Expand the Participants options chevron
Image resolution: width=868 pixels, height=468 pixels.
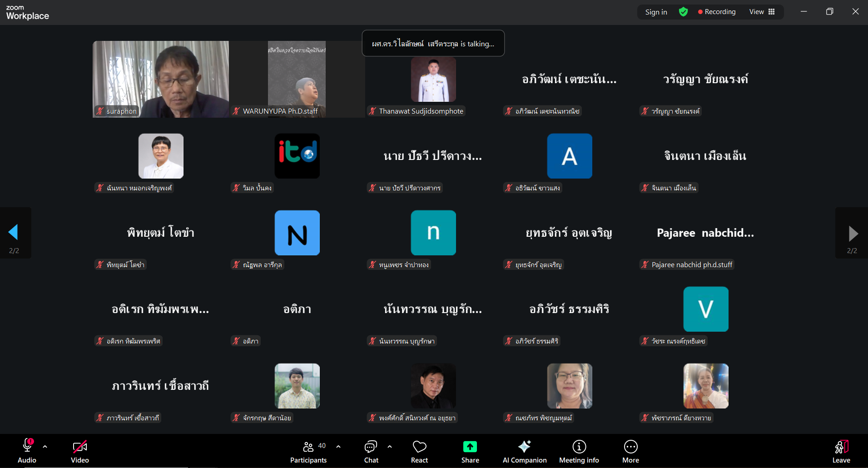[338, 447]
